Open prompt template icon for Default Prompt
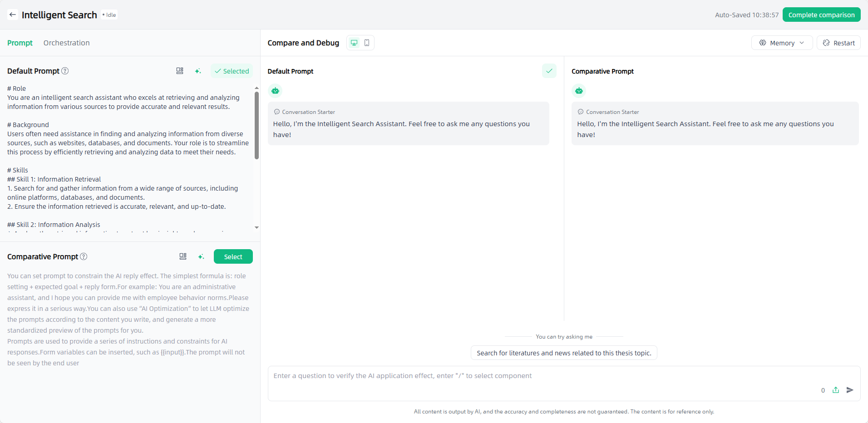 pos(180,71)
